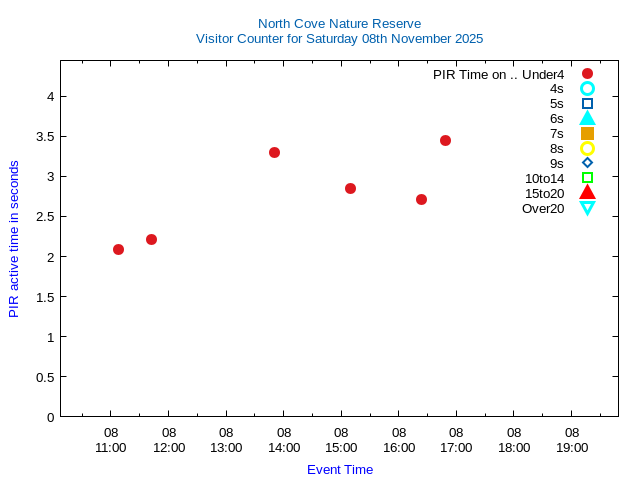Viewport: 640px width, 480px height.
Task: Click the highest data point near 17:00
Action: point(445,140)
